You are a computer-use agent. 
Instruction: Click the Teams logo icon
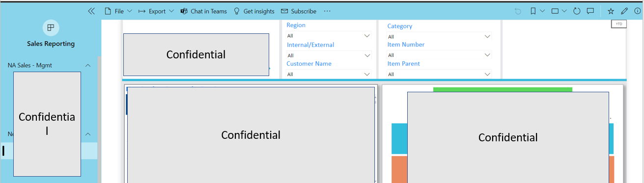tap(184, 11)
